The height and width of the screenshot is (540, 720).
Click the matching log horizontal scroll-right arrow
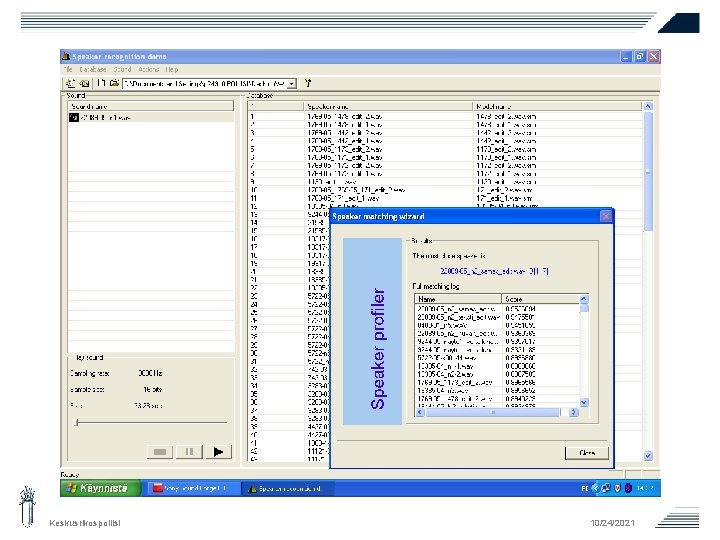coord(573,412)
